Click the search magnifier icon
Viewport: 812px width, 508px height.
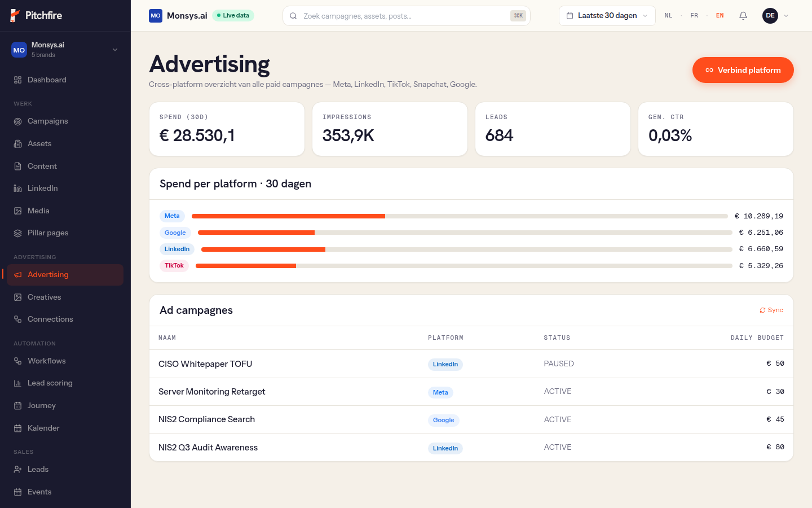click(x=293, y=16)
